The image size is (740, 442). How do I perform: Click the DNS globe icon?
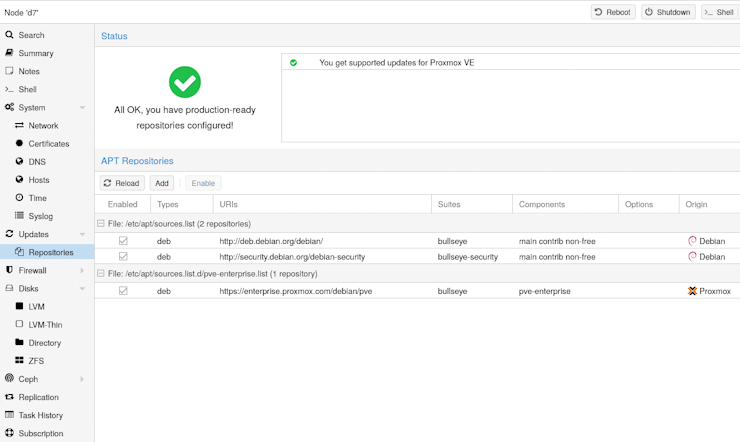pyautogui.click(x=19, y=161)
